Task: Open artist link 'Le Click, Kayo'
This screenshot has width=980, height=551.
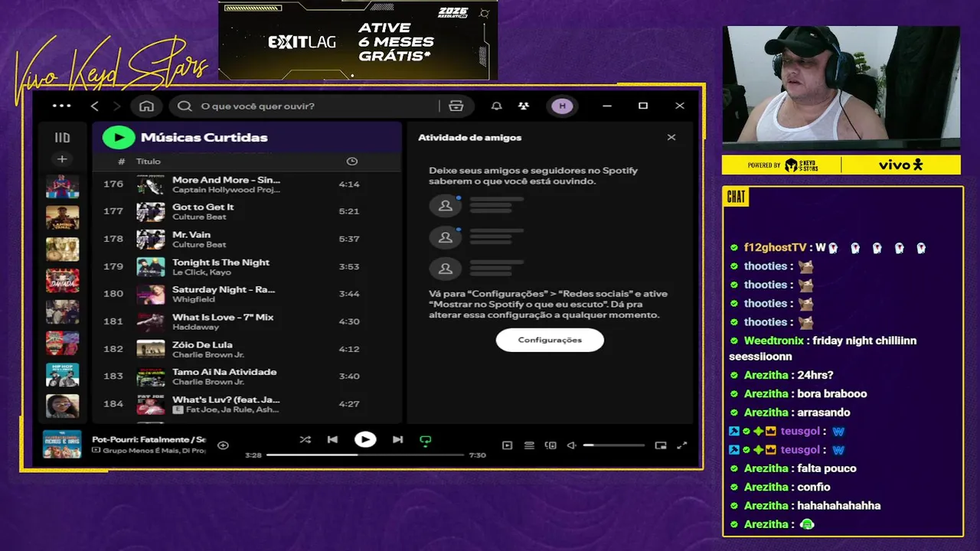Action: click(x=201, y=272)
